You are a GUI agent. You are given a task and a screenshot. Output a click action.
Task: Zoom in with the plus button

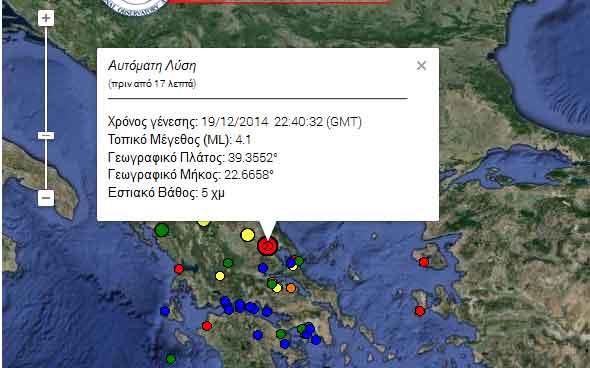(x=46, y=18)
